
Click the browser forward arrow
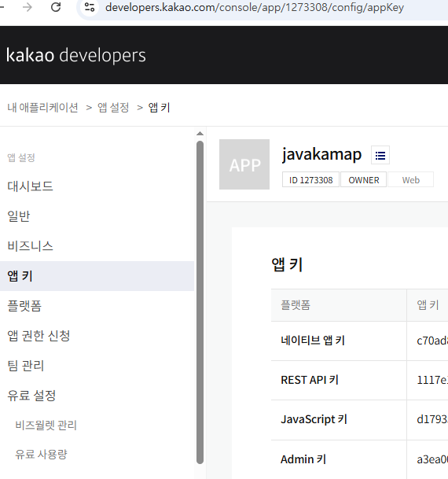[28, 7]
